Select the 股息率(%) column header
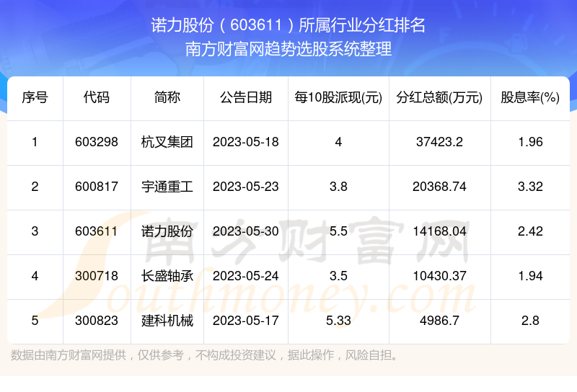577x392 pixels. [530, 97]
